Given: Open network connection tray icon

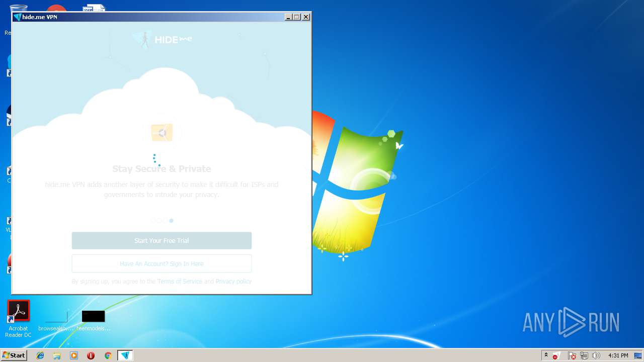Looking at the screenshot, I should coord(584,355).
